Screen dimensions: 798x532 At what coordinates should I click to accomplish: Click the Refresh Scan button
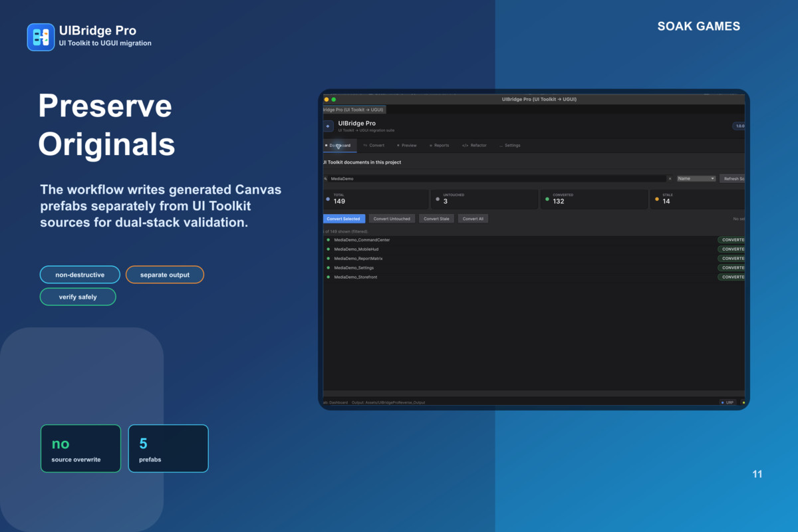[x=732, y=179]
